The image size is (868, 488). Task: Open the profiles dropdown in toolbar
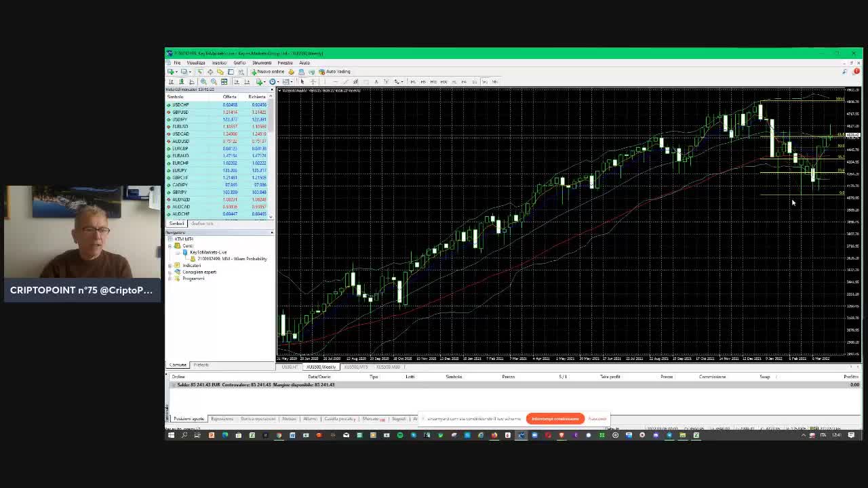(x=186, y=71)
